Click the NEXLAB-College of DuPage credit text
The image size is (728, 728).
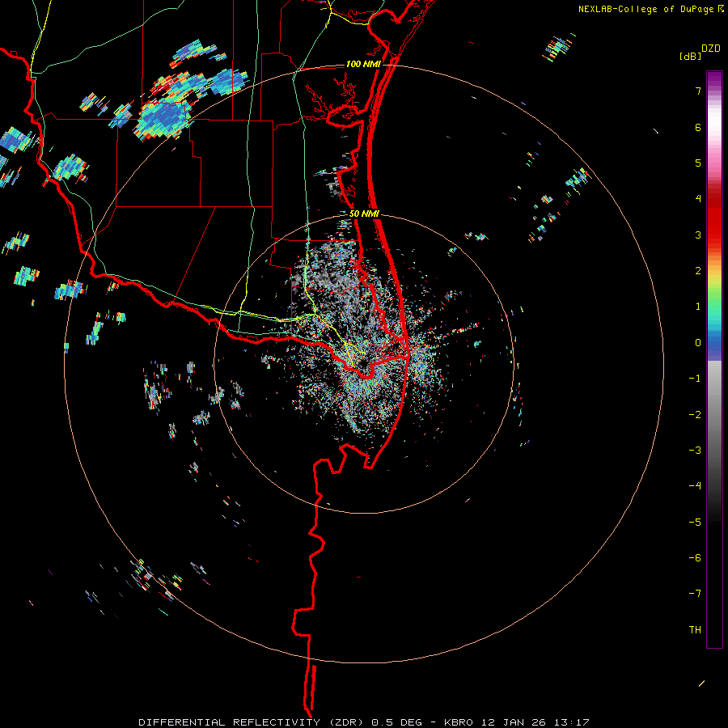point(646,9)
